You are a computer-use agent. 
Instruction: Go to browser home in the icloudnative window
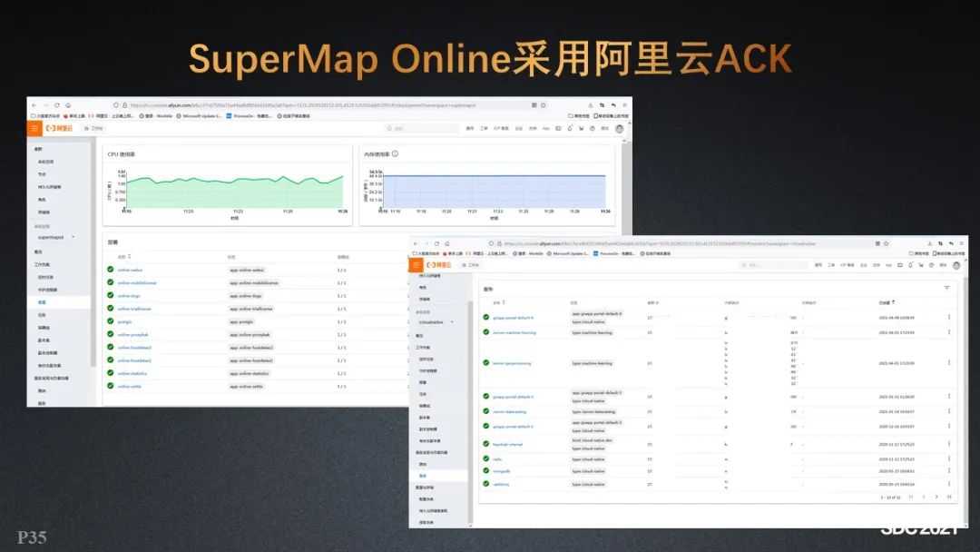pyautogui.click(x=446, y=244)
